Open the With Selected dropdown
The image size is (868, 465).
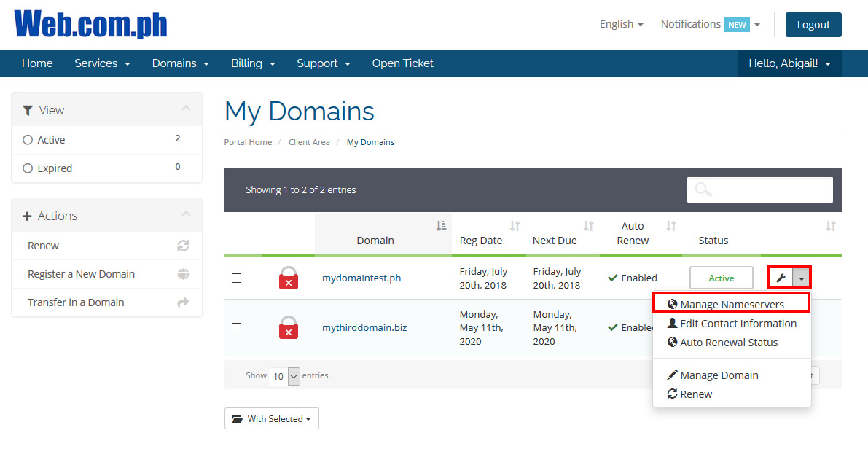[272, 418]
